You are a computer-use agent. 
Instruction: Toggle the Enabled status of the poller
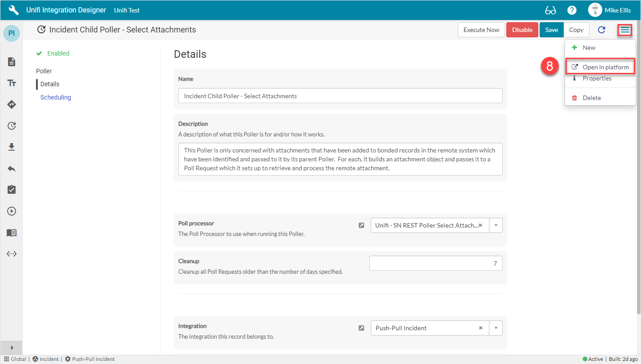point(52,53)
